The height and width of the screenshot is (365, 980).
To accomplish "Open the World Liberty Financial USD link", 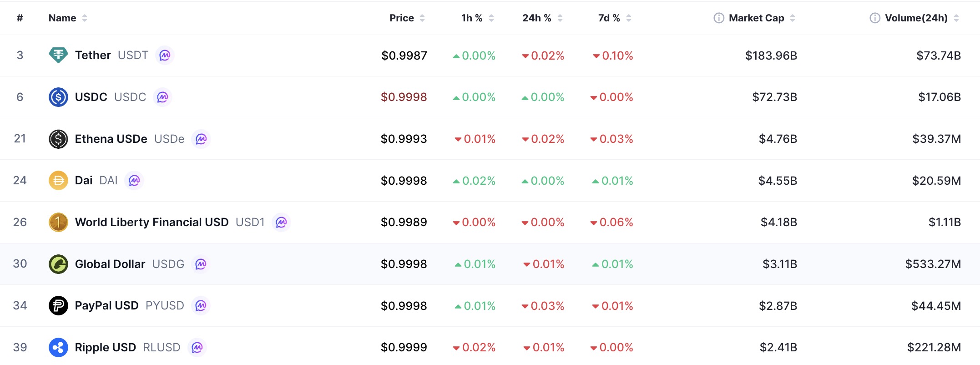I will [x=152, y=222].
